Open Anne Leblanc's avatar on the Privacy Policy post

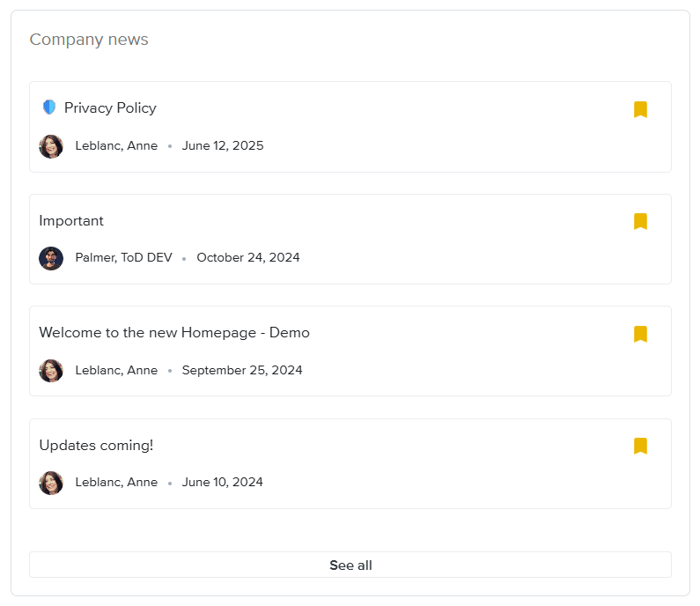(x=51, y=146)
